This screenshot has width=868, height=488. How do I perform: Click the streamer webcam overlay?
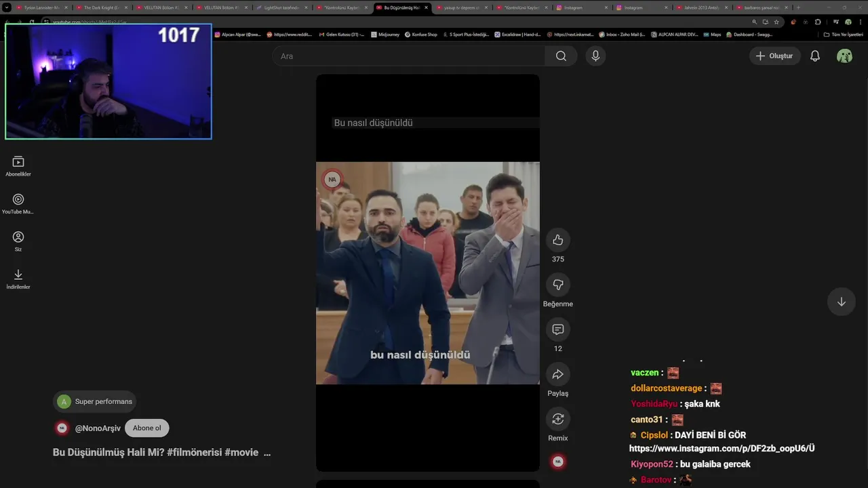coord(108,81)
